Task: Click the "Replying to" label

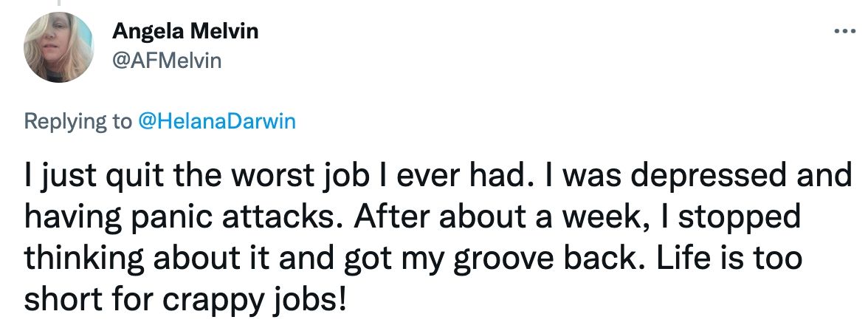Action: pyautogui.click(x=77, y=121)
